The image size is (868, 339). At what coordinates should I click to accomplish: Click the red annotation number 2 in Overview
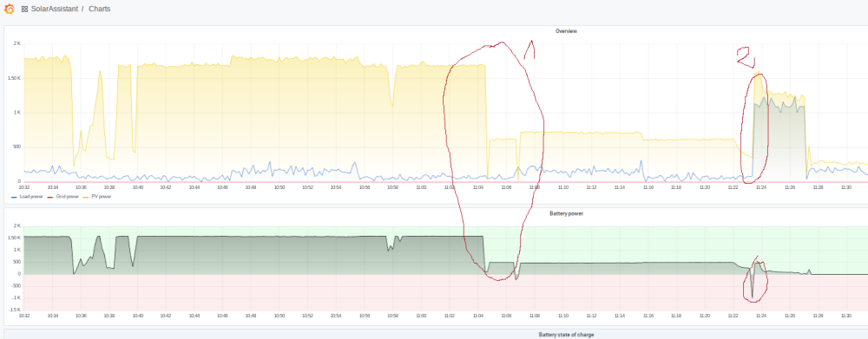coord(745,57)
